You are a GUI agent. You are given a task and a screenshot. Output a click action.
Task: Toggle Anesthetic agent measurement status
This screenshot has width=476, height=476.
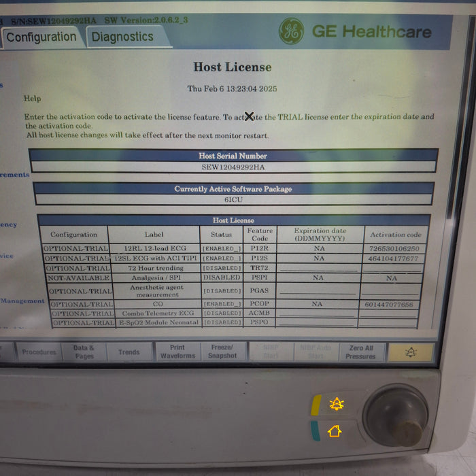222,291
